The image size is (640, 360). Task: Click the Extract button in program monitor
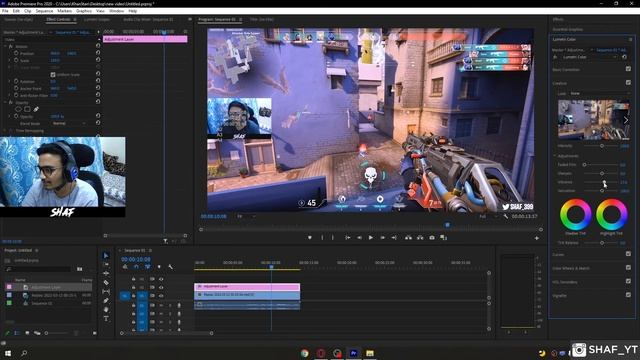tap(420, 238)
